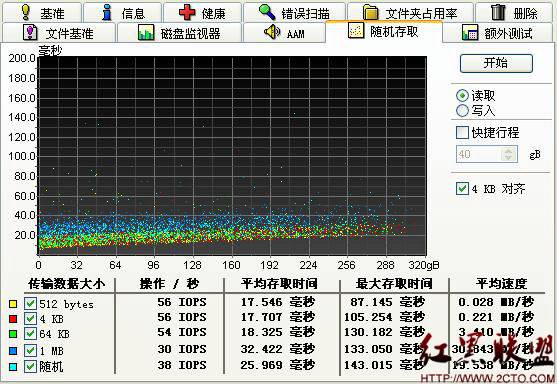Click the folder icon for 文件夹占用率
The image size is (557, 384).
(371, 12)
